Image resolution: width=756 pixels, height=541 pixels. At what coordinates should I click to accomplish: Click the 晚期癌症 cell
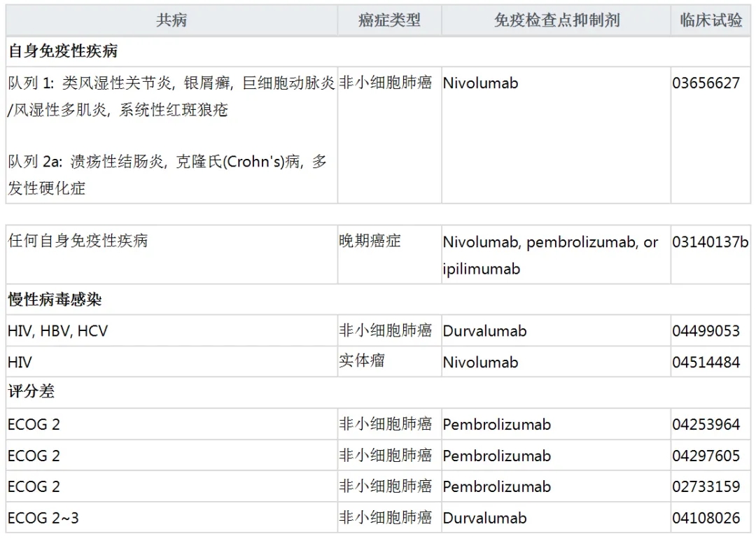pos(370,241)
